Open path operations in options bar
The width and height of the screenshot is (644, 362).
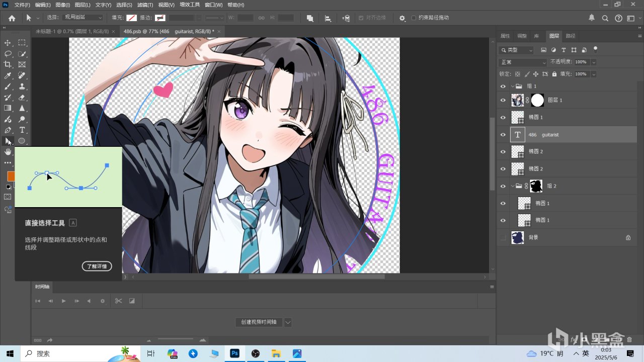pyautogui.click(x=310, y=18)
